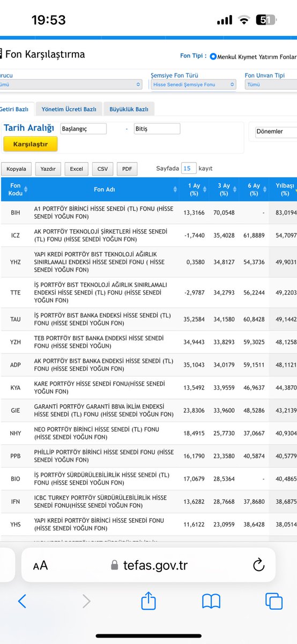
Task: Click fund code NHY
Action: coord(16,433)
